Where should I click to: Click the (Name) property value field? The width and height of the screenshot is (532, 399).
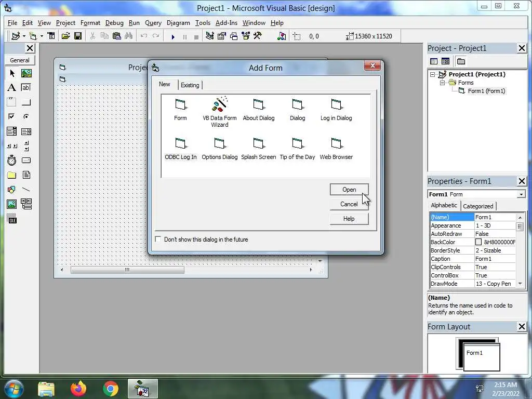coord(495,217)
